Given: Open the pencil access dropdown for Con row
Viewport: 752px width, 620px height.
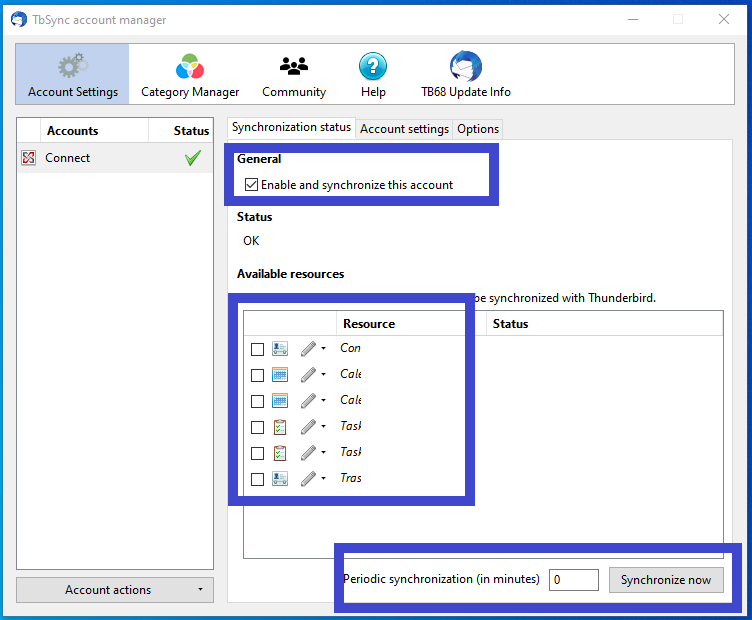Looking at the screenshot, I should (313, 349).
